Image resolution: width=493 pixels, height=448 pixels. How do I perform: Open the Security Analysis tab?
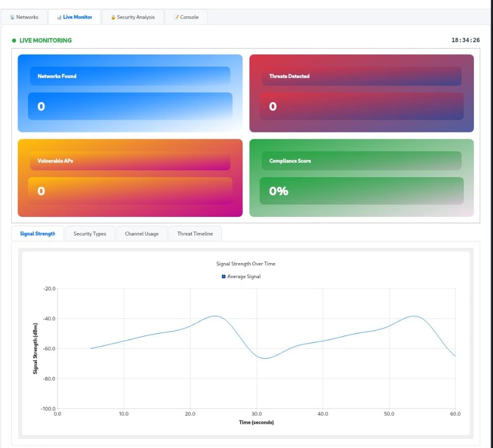pos(133,16)
